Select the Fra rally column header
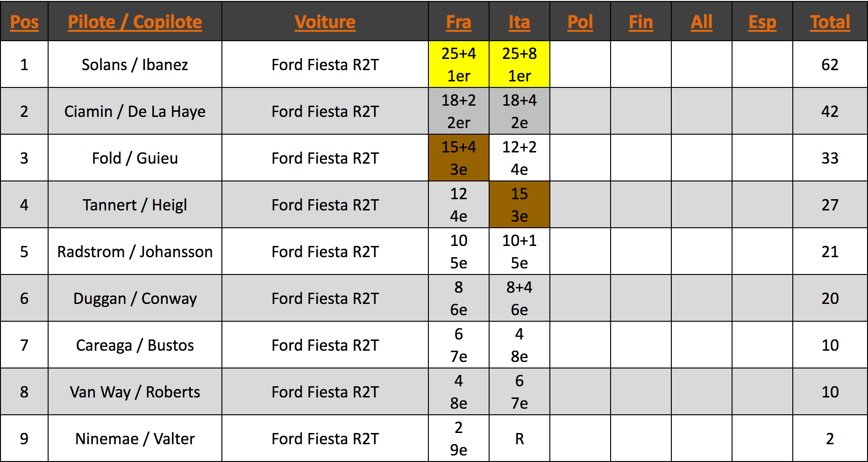 click(459, 22)
